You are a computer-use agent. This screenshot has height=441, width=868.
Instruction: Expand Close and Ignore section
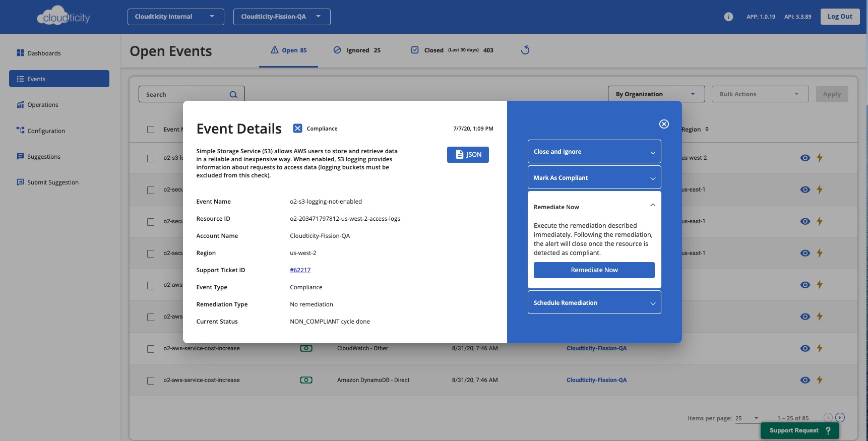point(594,152)
